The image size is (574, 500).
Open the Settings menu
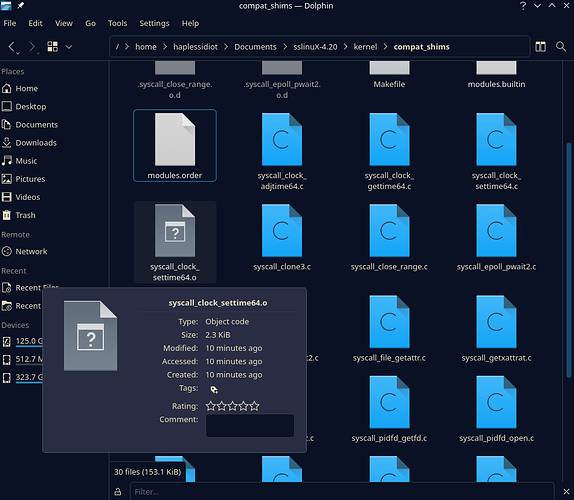[154, 23]
